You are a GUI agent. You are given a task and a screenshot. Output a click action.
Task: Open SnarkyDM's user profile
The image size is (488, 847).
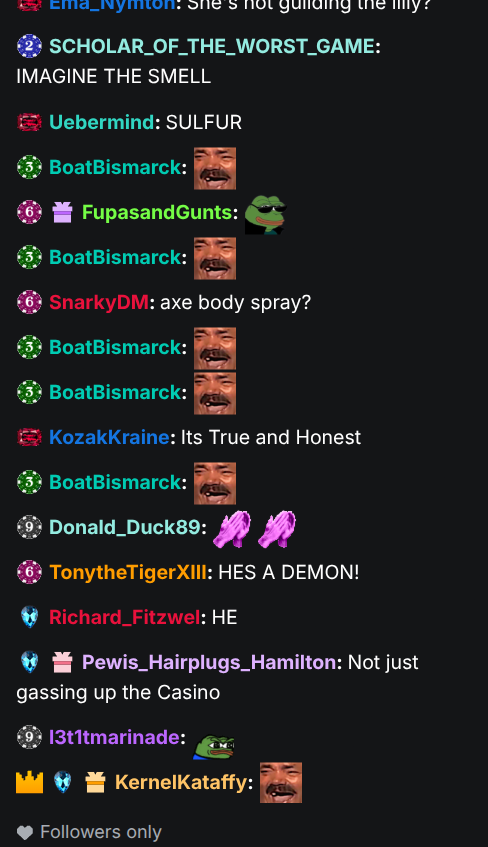99,302
